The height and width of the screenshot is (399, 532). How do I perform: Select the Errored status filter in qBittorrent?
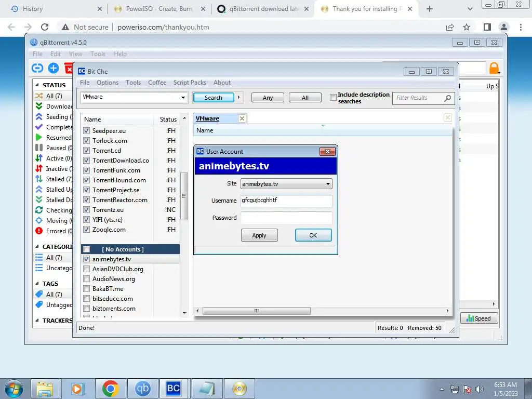(x=54, y=231)
